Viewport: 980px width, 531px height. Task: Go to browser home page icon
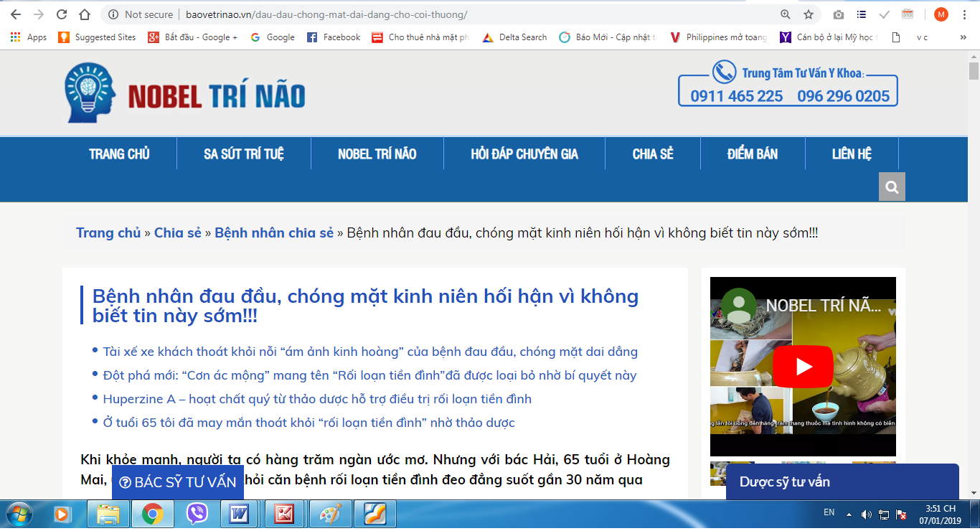[85, 14]
